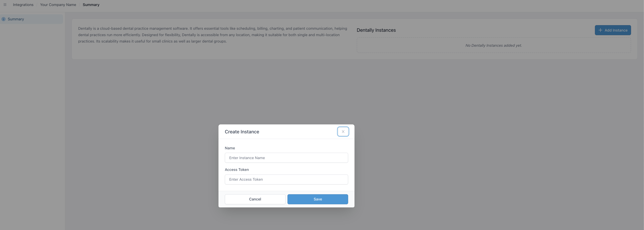
Task: Open the hamburger navigation menu
Action: click(x=5, y=5)
